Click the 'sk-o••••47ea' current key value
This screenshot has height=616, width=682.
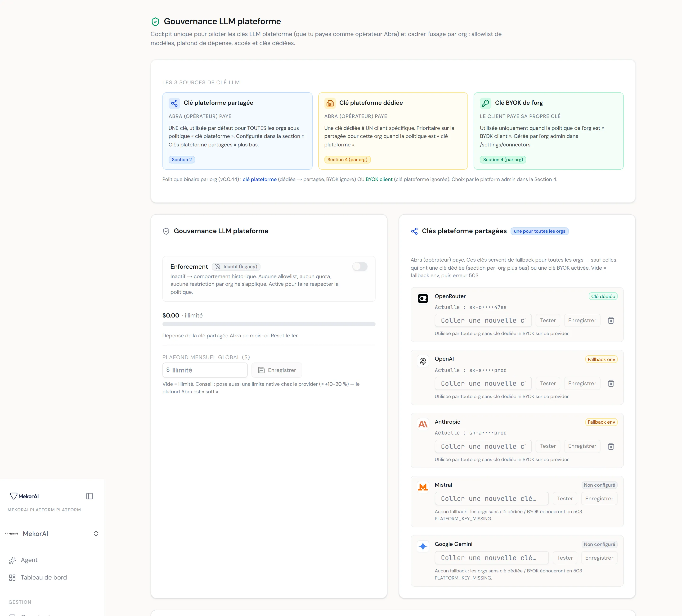[488, 307]
